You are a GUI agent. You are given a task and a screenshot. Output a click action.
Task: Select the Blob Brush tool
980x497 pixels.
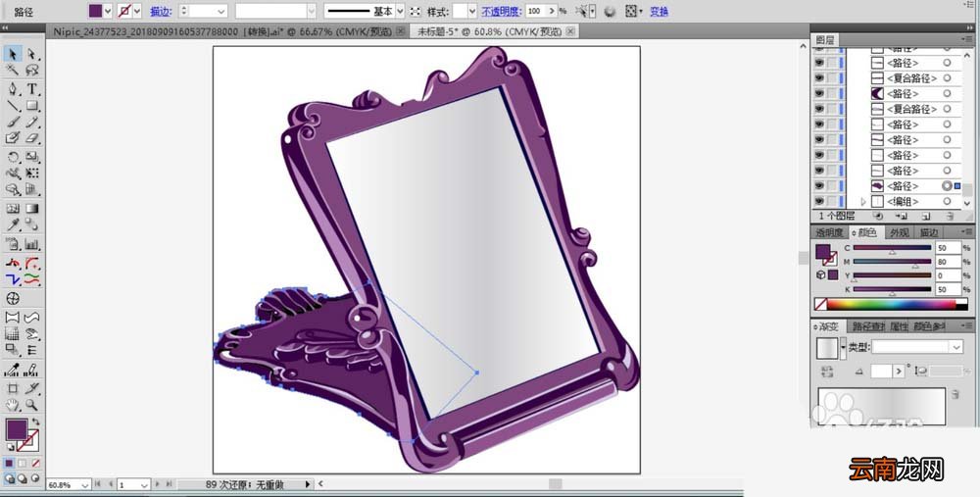point(13,138)
